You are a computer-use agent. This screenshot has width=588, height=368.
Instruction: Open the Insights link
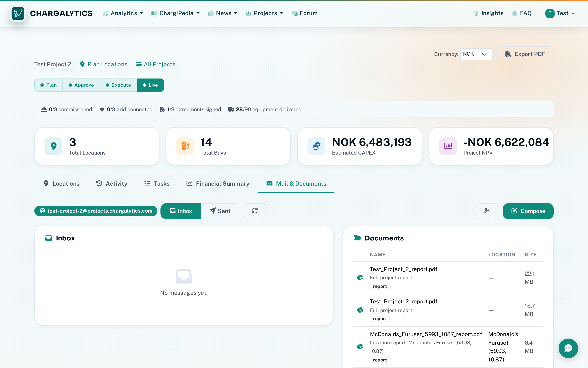coord(489,13)
